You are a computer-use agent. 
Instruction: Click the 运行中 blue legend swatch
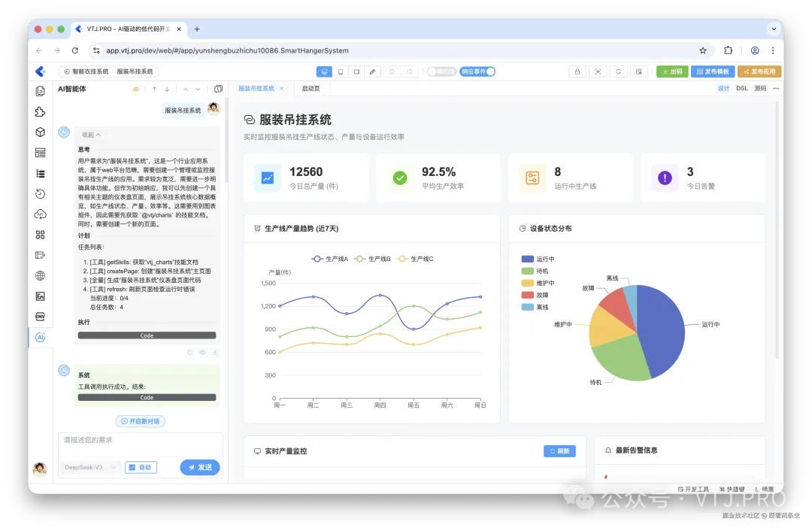point(526,259)
